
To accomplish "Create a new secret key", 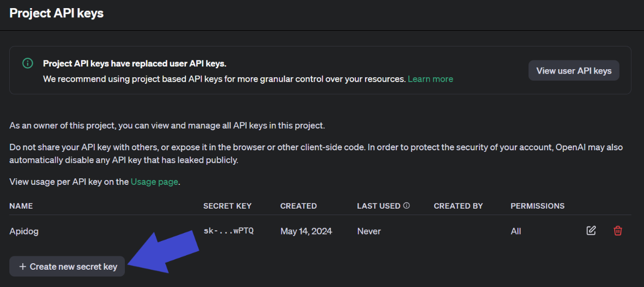I will 68,266.
